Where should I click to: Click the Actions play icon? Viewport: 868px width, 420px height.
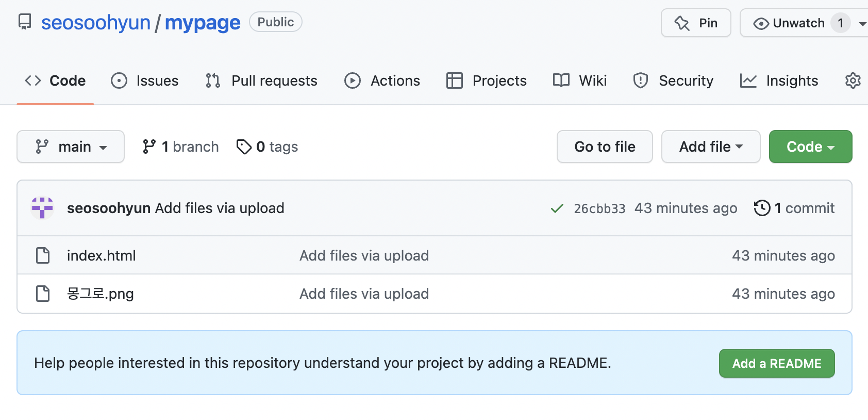pyautogui.click(x=353, y=80)
